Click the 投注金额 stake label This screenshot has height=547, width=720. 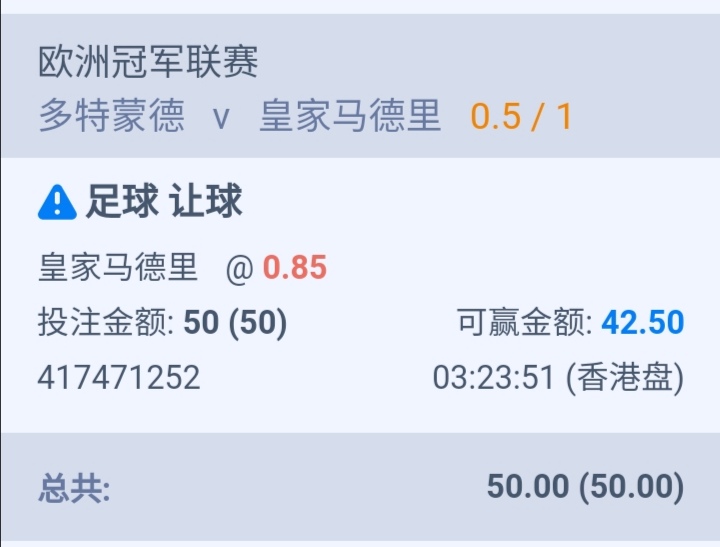(x=106, y=322)
